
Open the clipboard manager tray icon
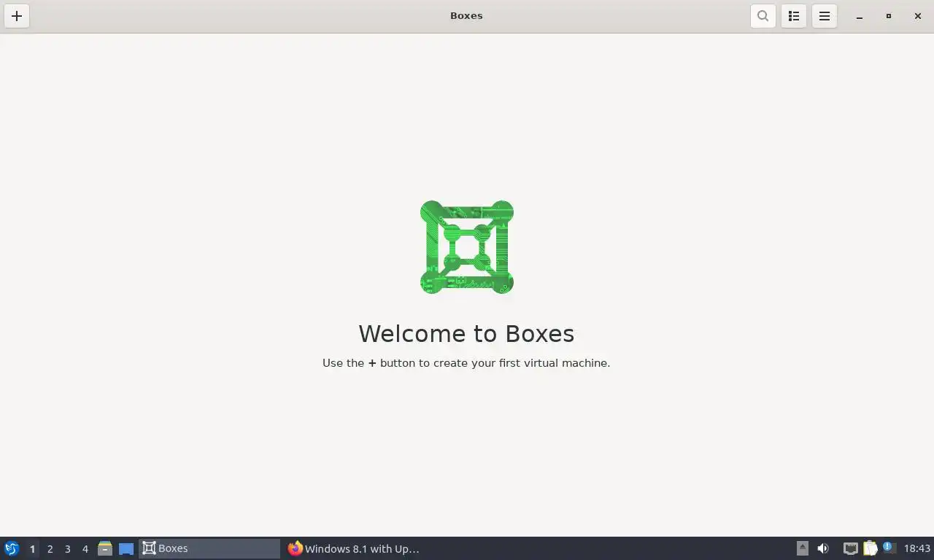click(870, 548)
